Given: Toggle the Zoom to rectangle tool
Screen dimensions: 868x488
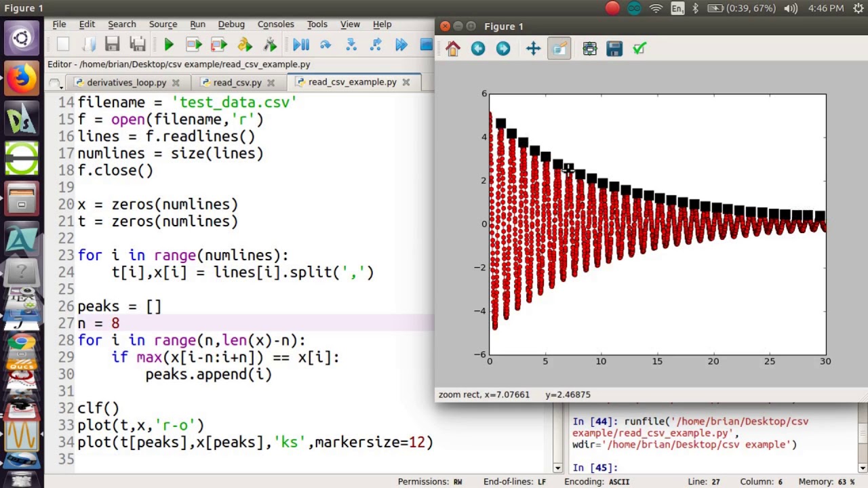Looking at the screenshot, I should pos(559,48).
